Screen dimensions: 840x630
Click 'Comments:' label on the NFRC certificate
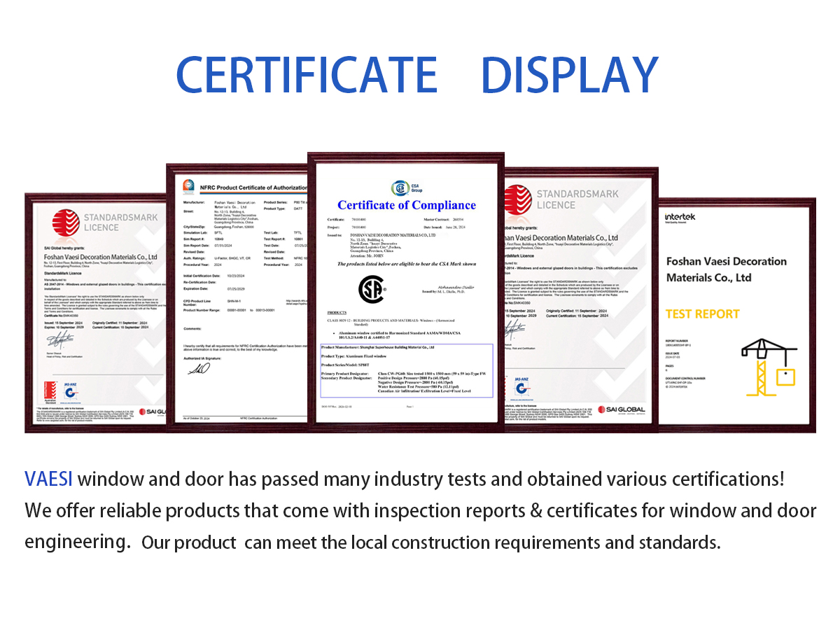click(x=192, y=328)
